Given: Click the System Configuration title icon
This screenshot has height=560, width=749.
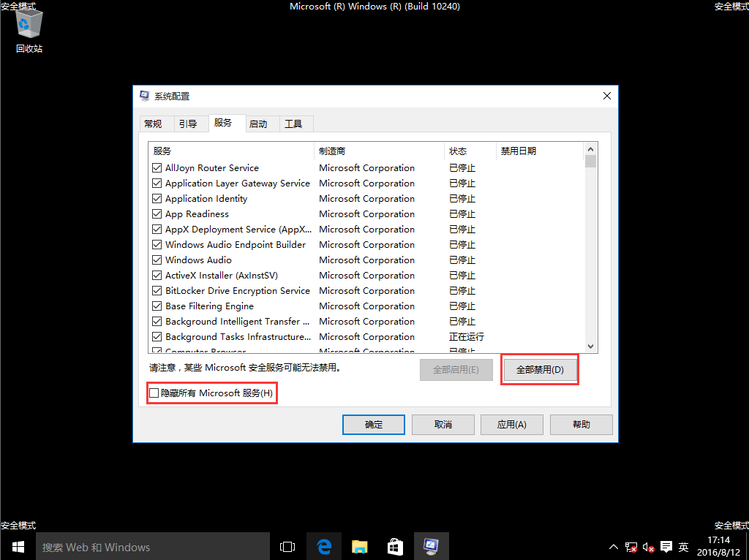Looking at the screenshot, I should tap(144, 96).
